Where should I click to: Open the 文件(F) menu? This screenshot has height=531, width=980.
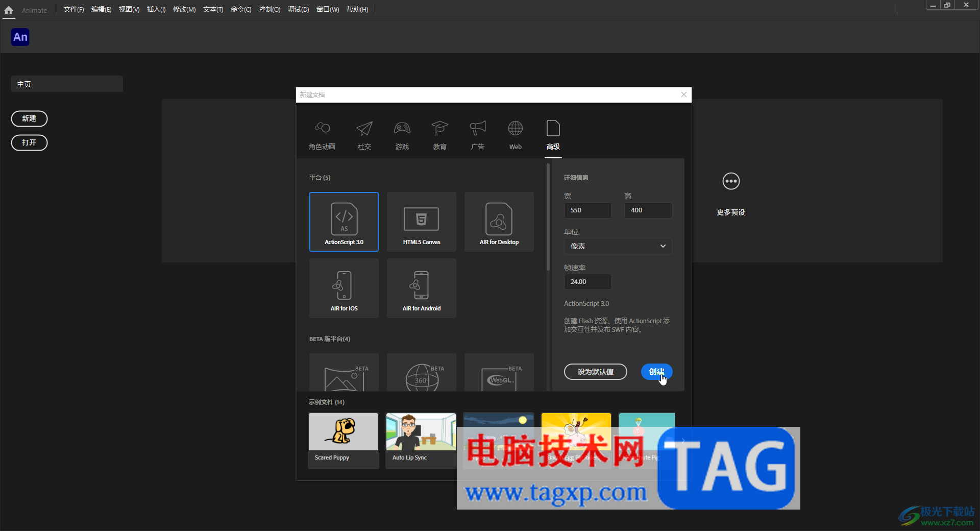point(73,10)
